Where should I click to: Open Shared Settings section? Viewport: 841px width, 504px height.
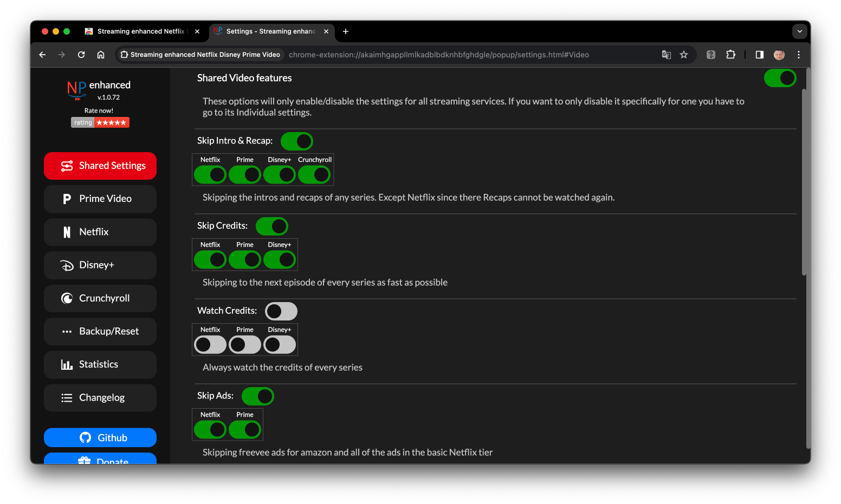pos(100,166)
